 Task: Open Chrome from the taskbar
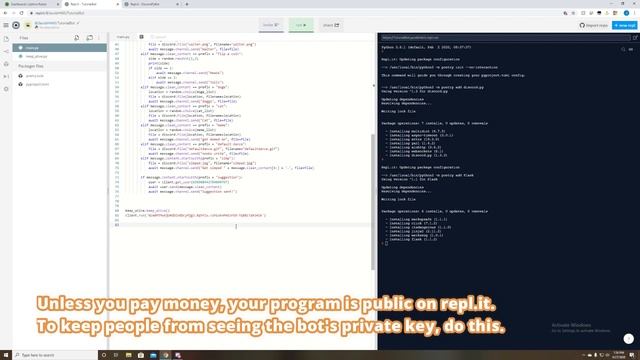pos(166,355)
